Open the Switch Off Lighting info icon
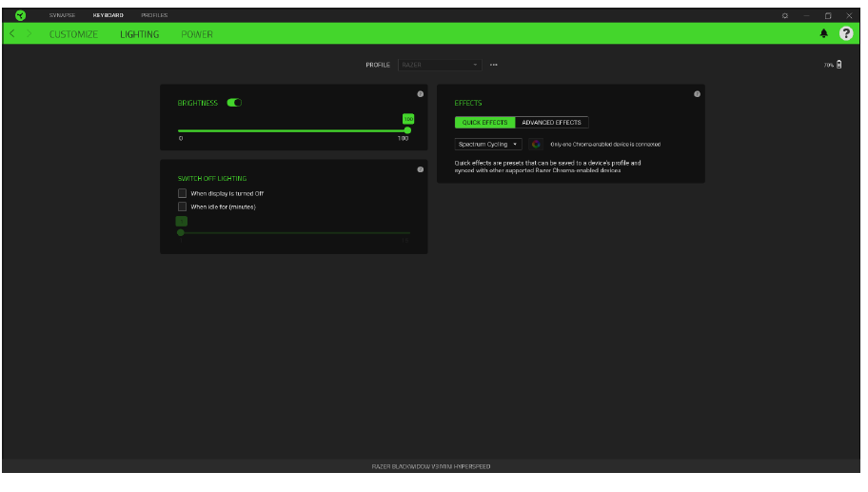The width and height of the screenshot is (868, 492). click(421, 169)
